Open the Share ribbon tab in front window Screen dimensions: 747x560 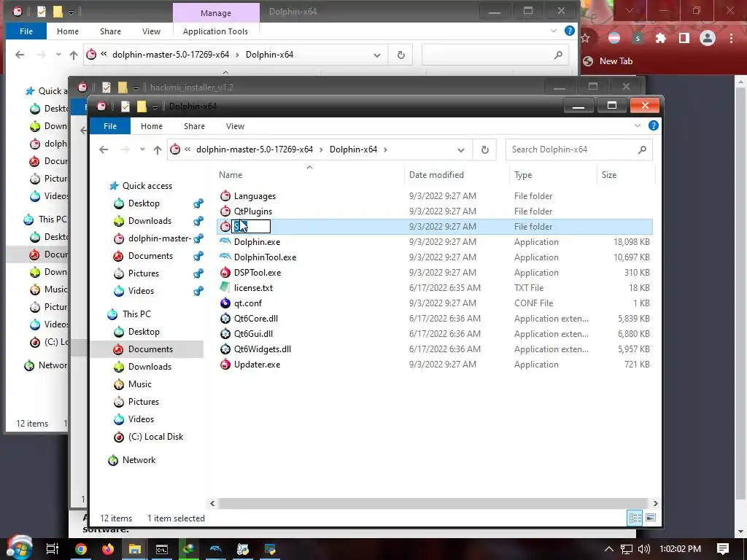pyautogui.click(x=194, y=125)
